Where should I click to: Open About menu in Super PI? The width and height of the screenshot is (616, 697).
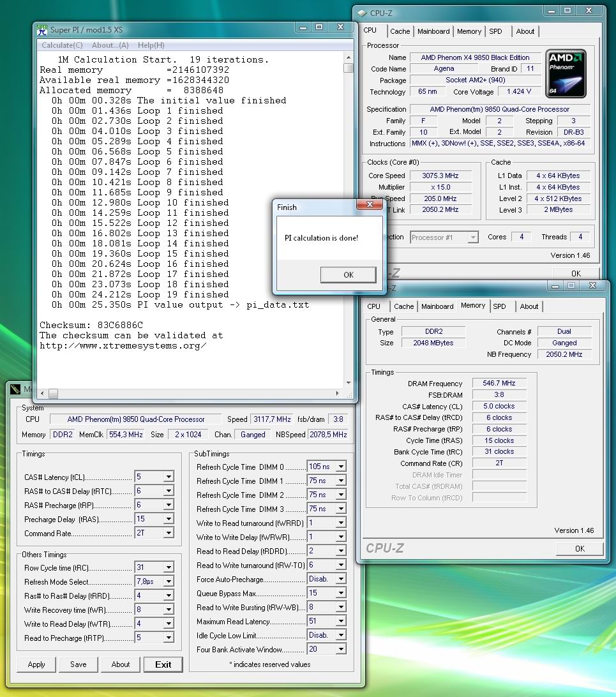(110, 45)
